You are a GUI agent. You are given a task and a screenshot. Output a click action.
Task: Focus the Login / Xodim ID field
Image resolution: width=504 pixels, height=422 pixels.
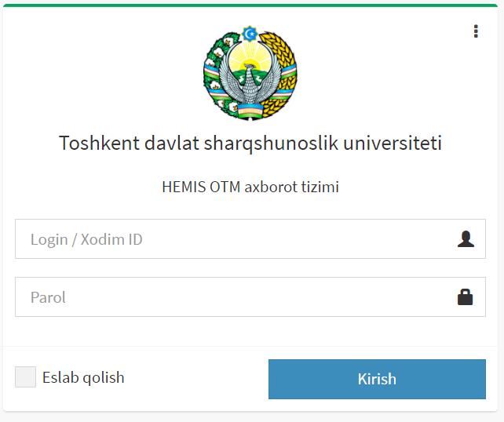tap(236, 239)
